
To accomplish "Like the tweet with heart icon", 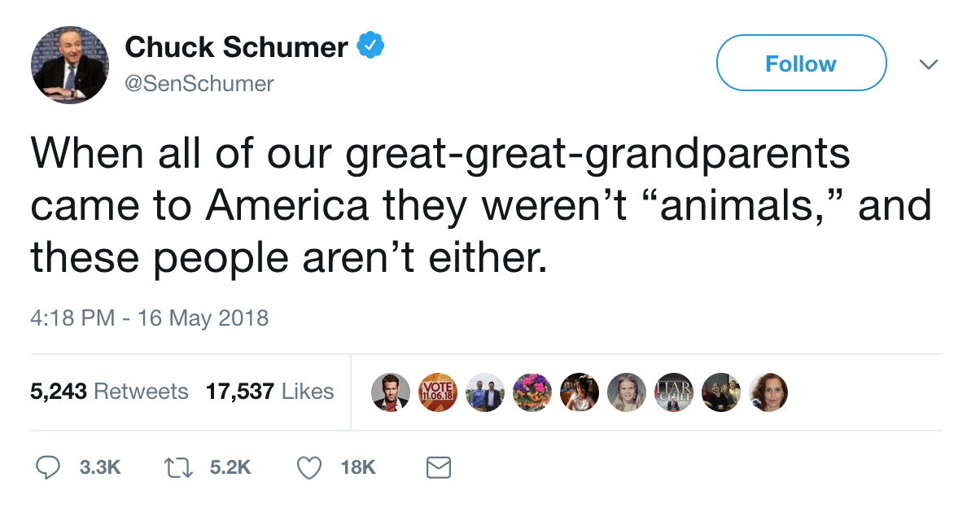I will pyautogui.click(x=308, y=467).
